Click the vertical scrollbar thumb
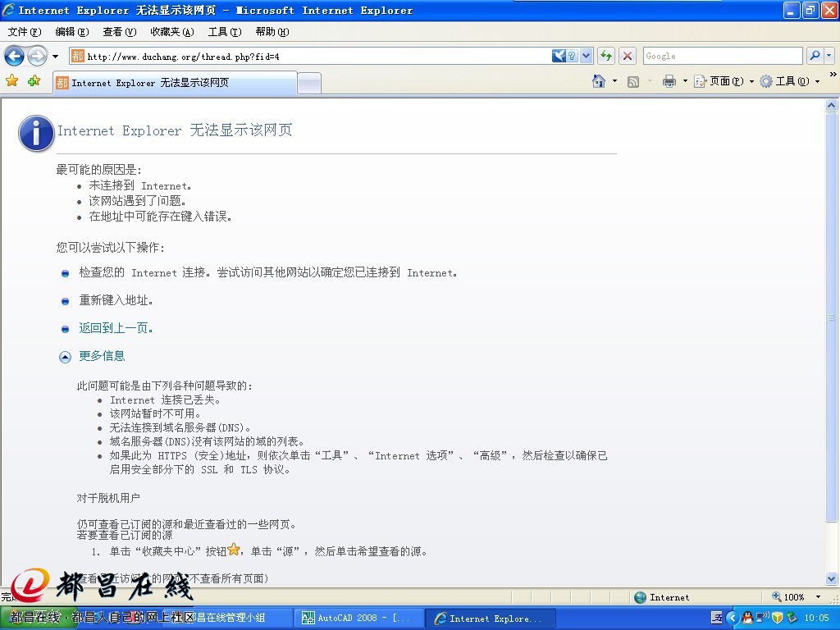The image size is (840, 630). [831, 317]
